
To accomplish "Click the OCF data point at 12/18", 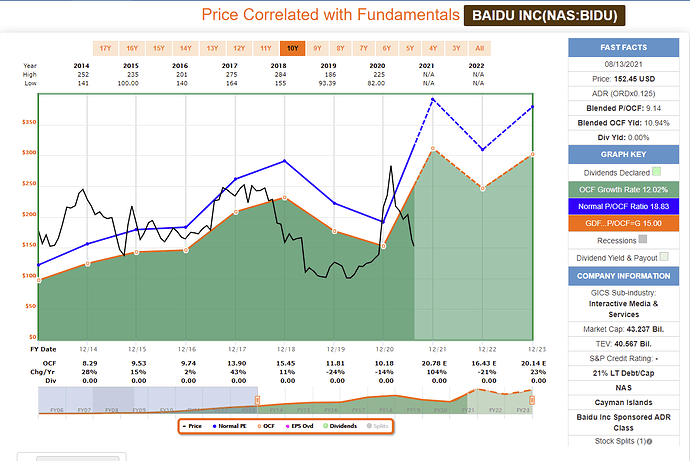I will click(285, 198).
